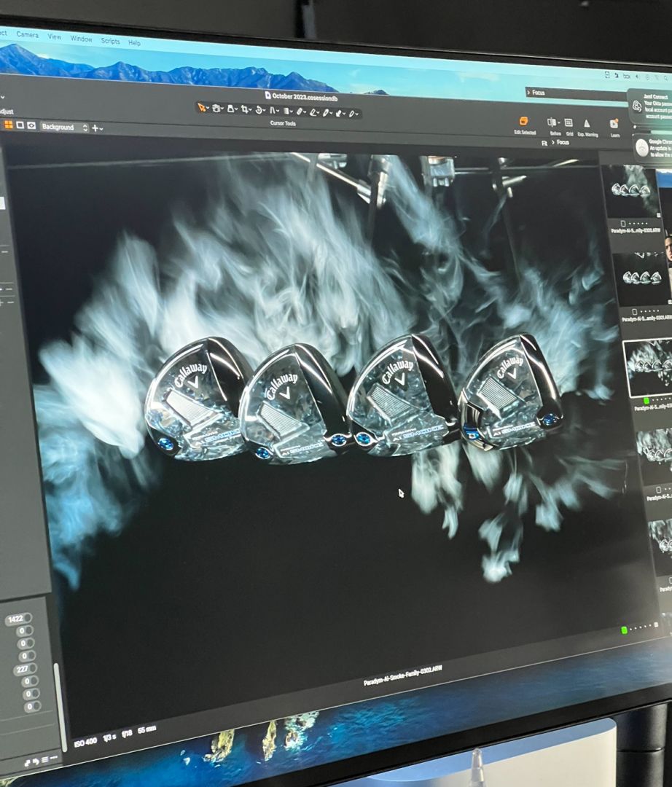Open the Jamf Connect notification

pyautogui.click(x=650, y=106)
